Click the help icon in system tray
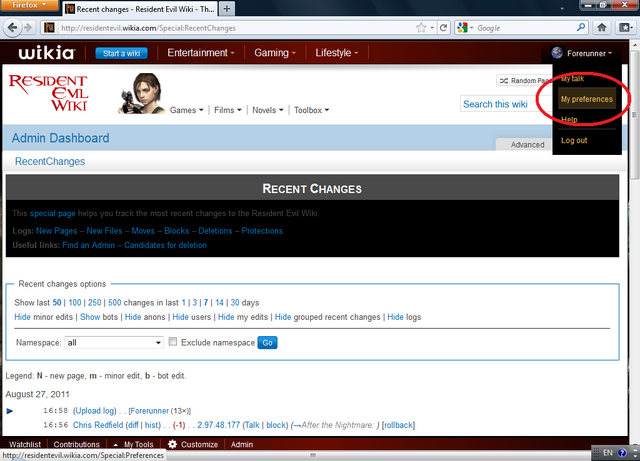 pos(622,452)
